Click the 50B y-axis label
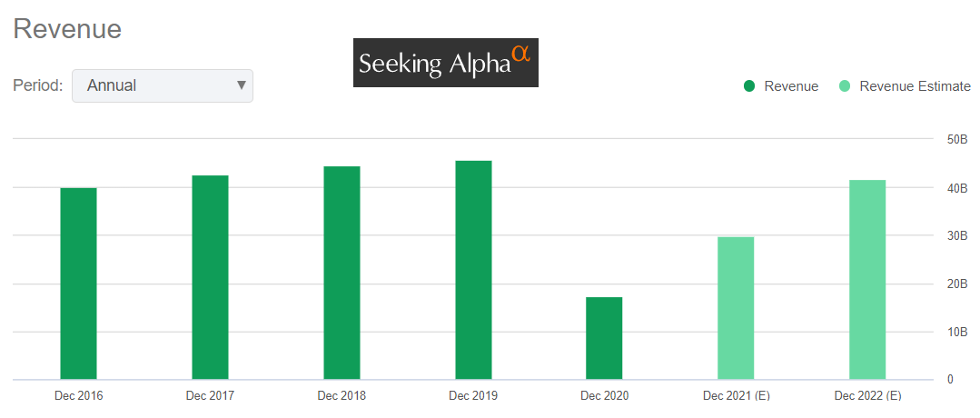Viewport: 980px width, 418px height. 957,139
